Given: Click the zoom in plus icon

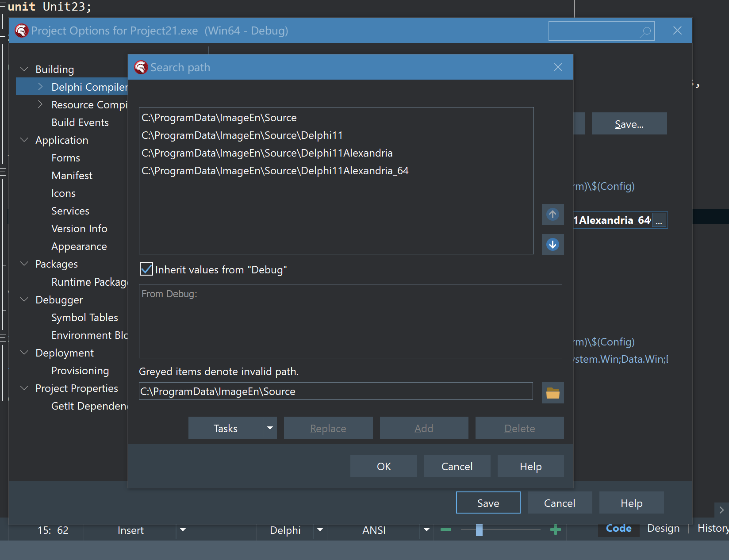Looking at the screenshot, I should (x=556, y=529).
